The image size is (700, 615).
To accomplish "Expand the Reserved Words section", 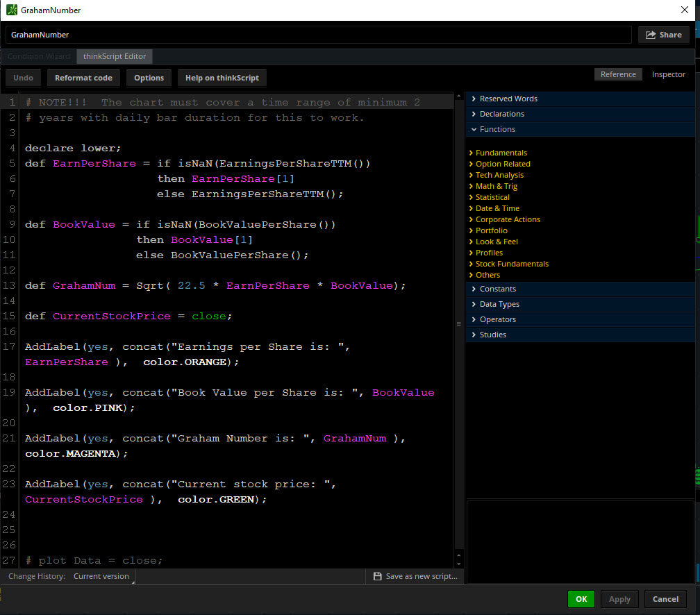I will click(508, 99).
